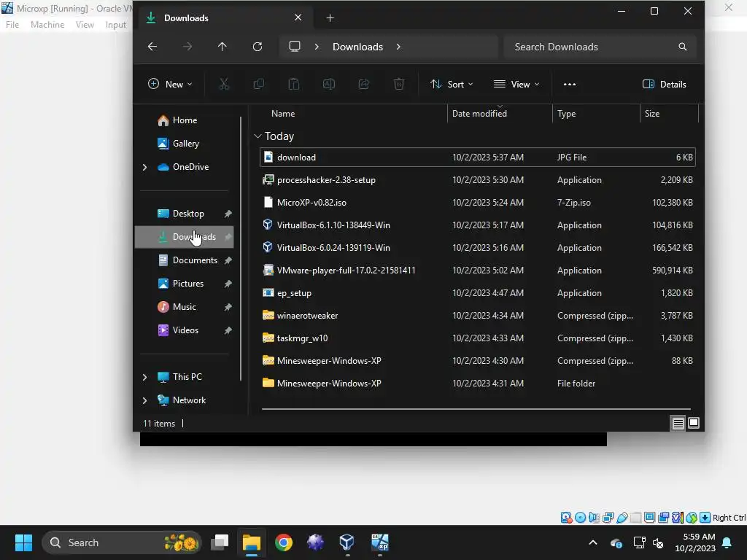
Task: Unpin Music from Quick access
Action: click(x=228, y=307)
